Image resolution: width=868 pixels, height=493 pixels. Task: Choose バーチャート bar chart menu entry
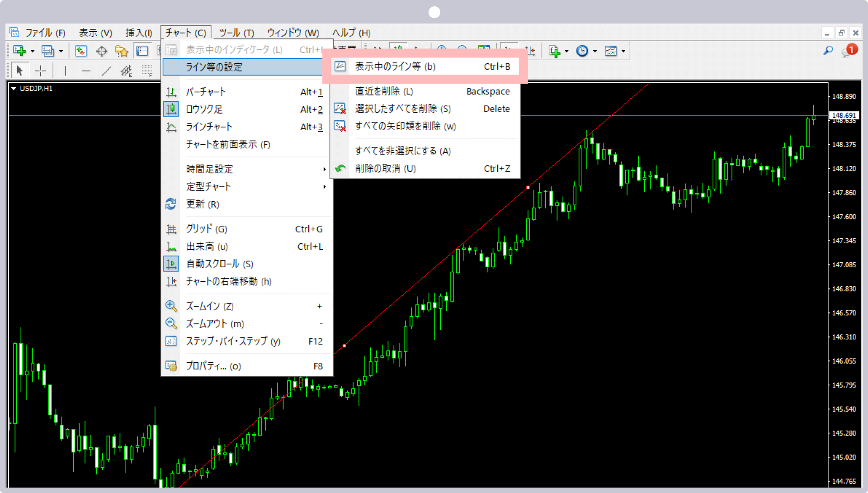point(247,92)
